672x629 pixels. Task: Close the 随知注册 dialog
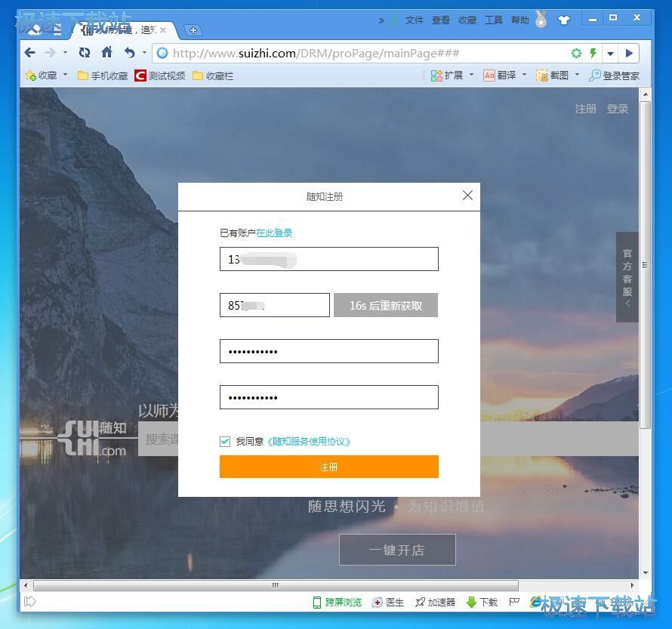coord(467,196)
